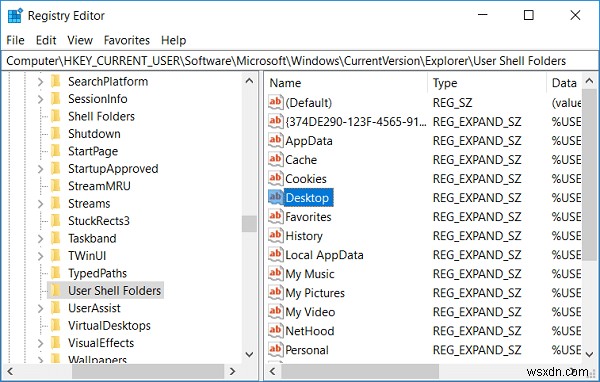Click the Data column header
Screen dimensions: 600x382
(x=564, y=83)
